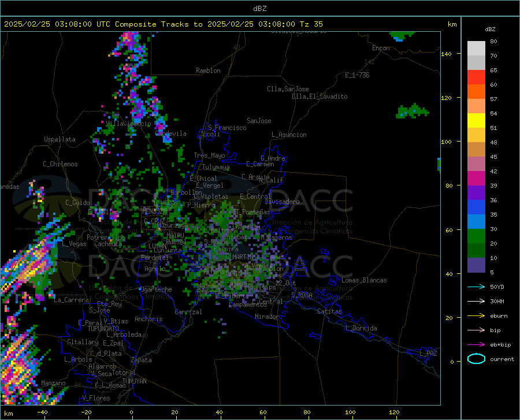Image resolution: width=520 pixels, height=420 pixels.
Task: Click the green echo cell east of Clla.El_Cavadito
Action: pyautogui.click(x=411, y=111)
